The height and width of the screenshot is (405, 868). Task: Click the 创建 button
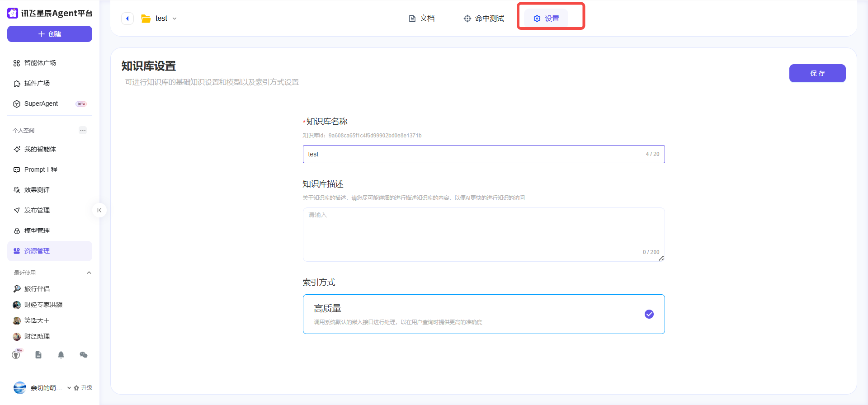[50, 34]
